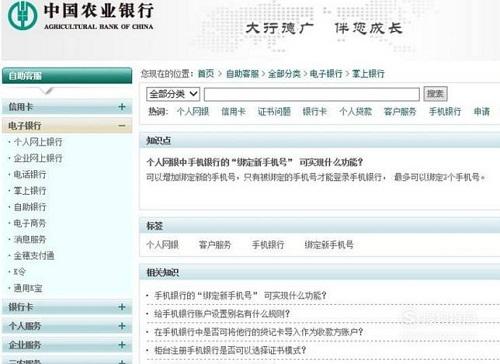The width and height of the screenshot is (500, 364).
Task: Go to 全部分类 in the breadcrumb
Action: (x=284, y=73)
